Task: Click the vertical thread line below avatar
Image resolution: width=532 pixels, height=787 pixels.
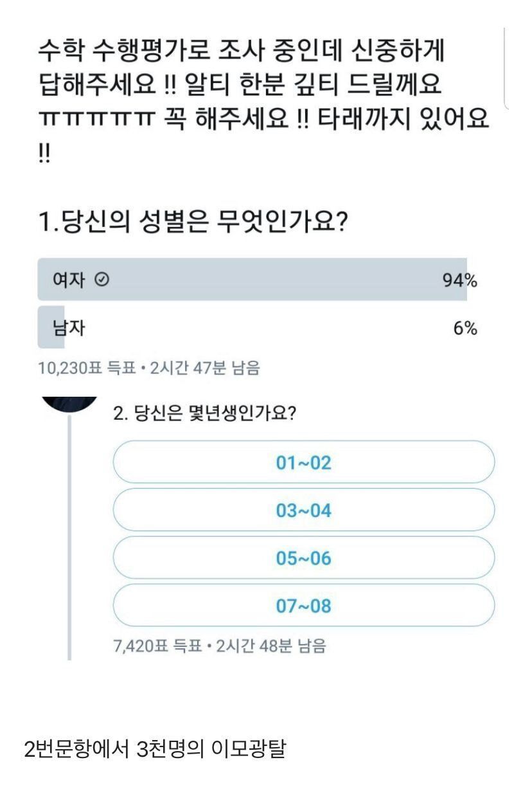Action: [69, 540]
